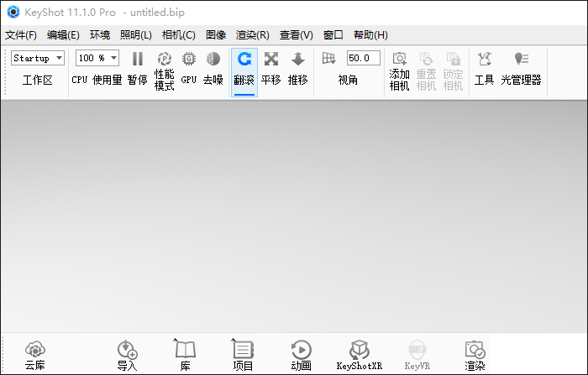Open the 窗口 menu
Screen dimensions: 588x375
tap(333, 35)
